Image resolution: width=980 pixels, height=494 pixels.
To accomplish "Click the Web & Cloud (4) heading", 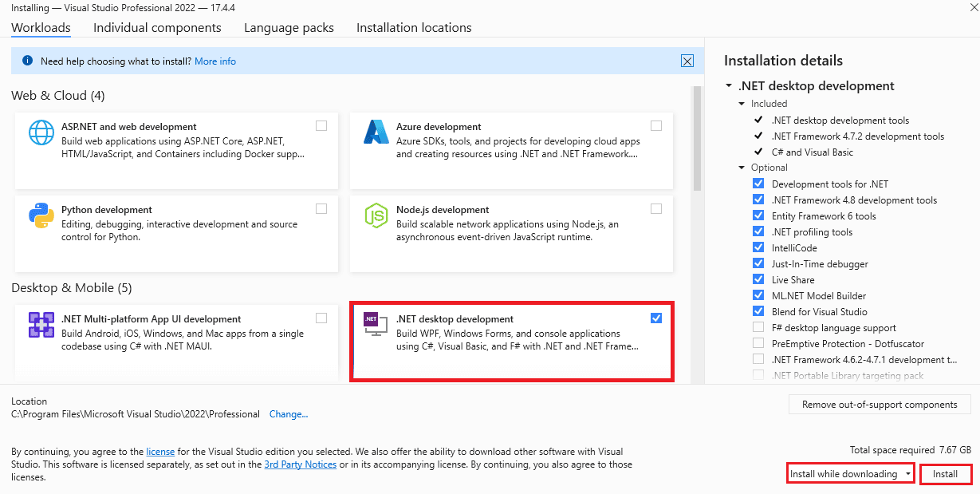I will coord(58,95).
